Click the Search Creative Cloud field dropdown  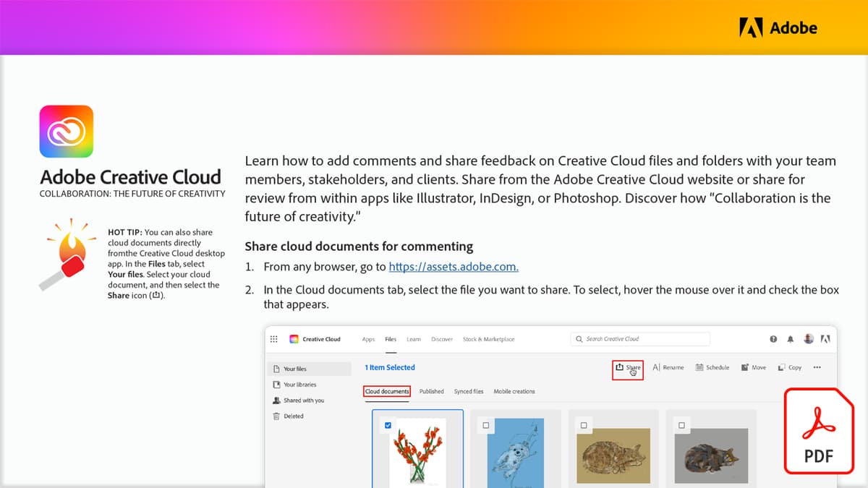click(x=640, y=338)
